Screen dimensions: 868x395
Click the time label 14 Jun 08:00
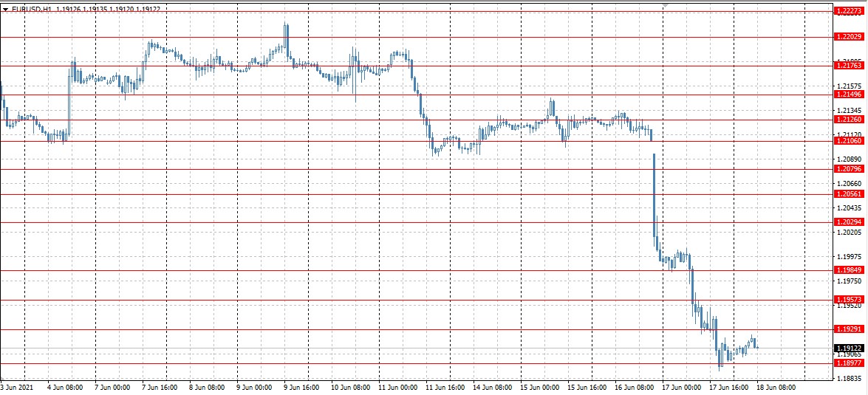click(493, 388)
